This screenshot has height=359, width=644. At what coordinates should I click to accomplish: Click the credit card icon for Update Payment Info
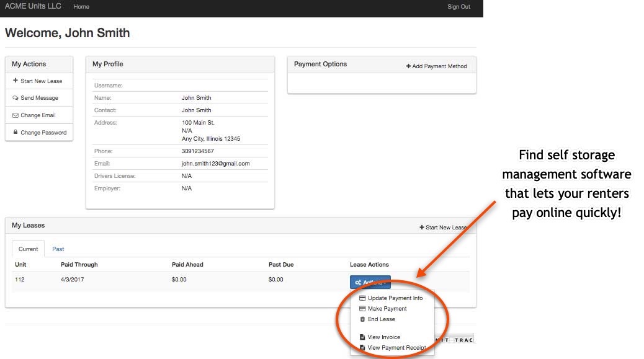pos(362,298)
